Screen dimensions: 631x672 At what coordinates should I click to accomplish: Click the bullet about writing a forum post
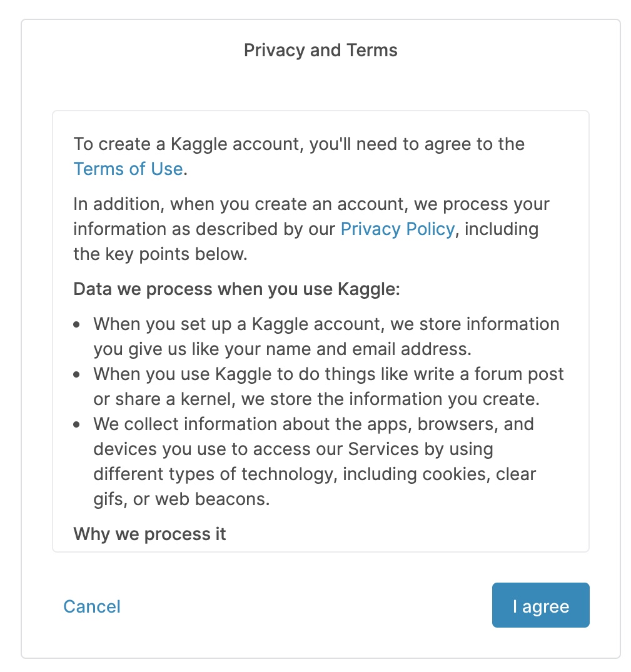pos(328,386)
